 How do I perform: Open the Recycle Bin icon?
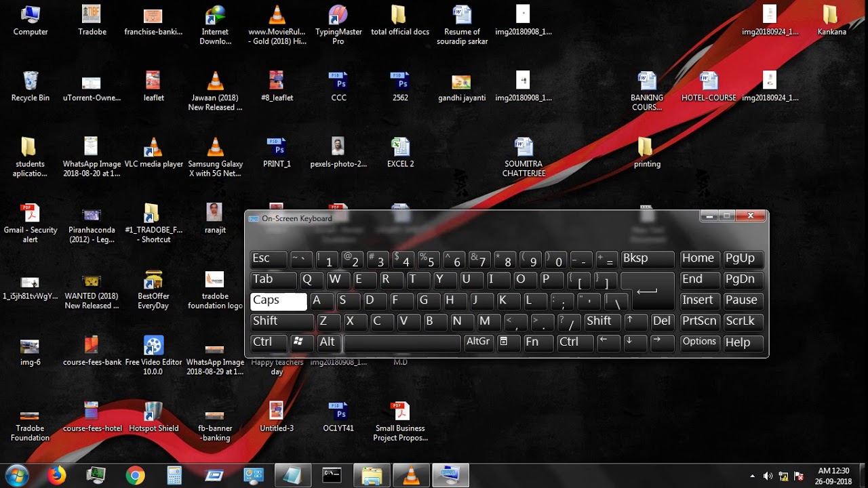click(x=31, y=87)
